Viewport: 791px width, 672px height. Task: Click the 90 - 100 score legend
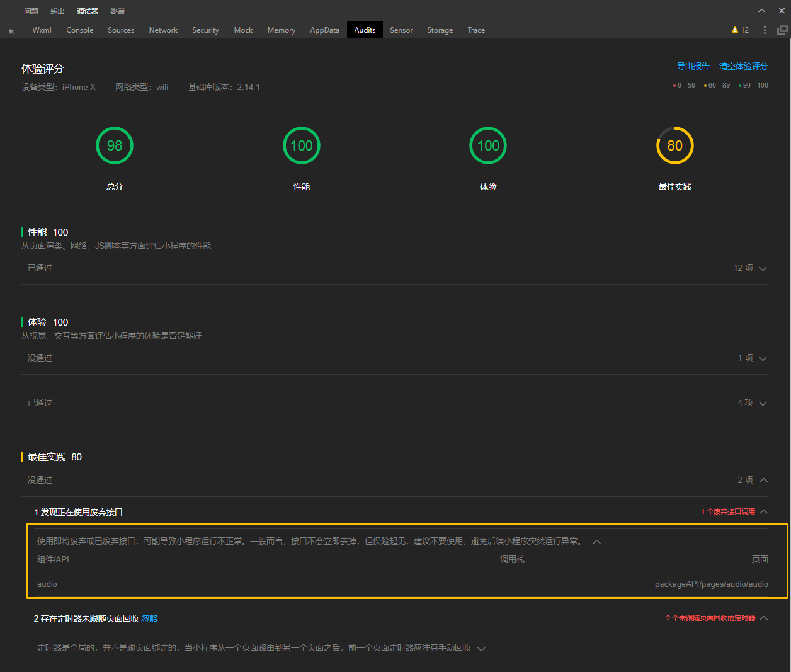[753, 85]
